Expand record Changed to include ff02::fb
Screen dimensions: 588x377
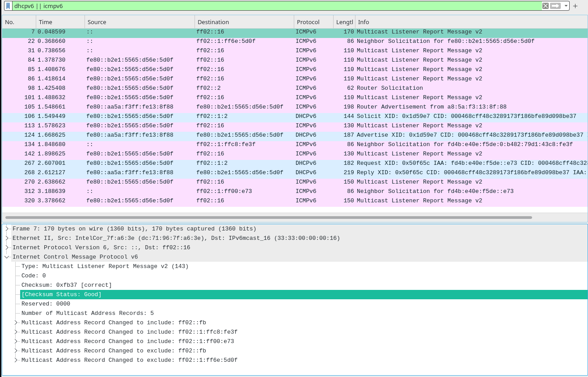[16, 323]
